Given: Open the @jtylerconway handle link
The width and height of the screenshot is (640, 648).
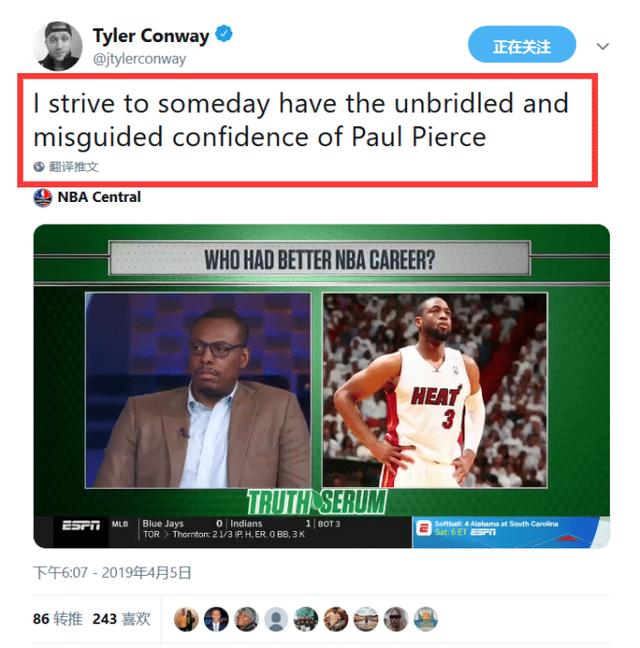Looking at the screenshot, I should click(139, 59).
